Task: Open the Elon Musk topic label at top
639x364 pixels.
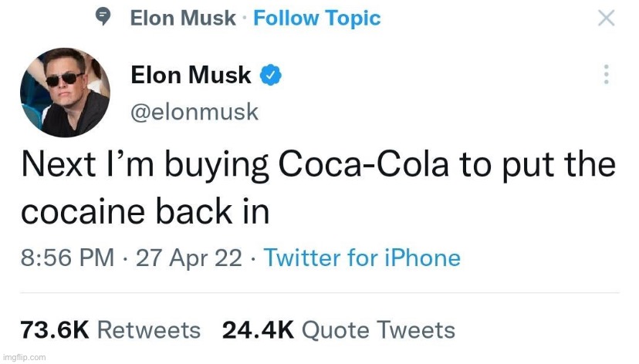Action: [183, 19]
